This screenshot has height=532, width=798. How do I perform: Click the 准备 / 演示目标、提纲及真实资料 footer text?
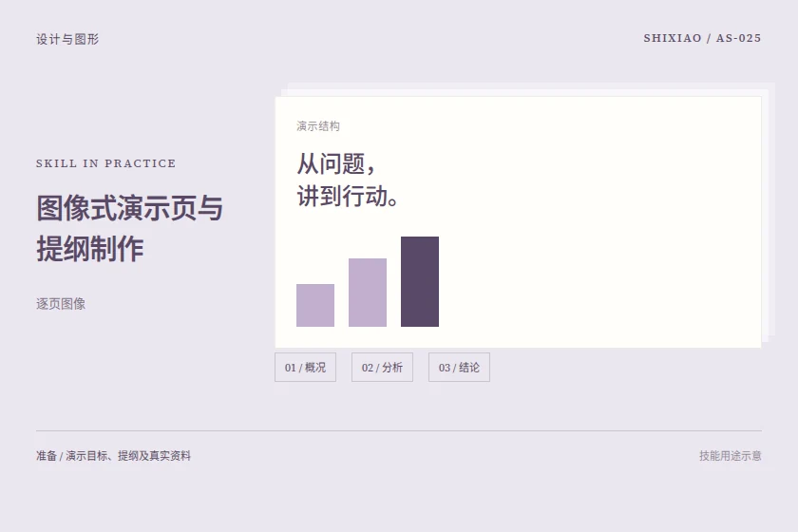(x=113, y=456)
